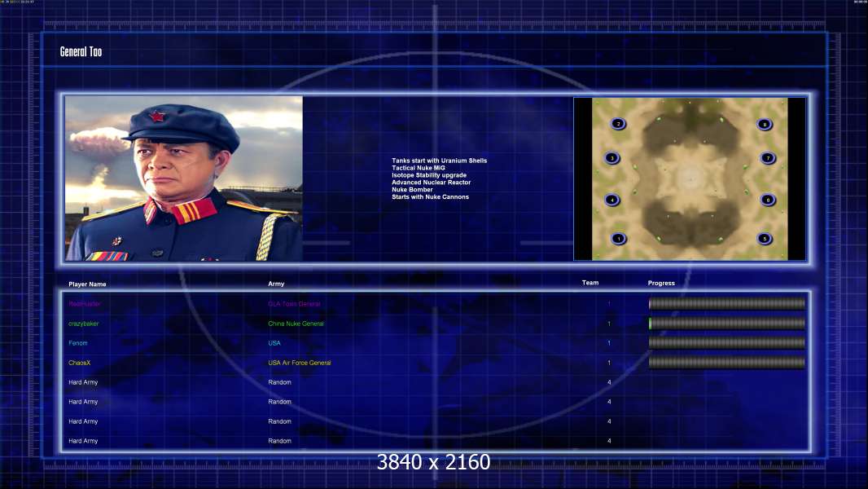868x489 pixels.
Task: Click the Player Name column header
Action: [87, 284]
